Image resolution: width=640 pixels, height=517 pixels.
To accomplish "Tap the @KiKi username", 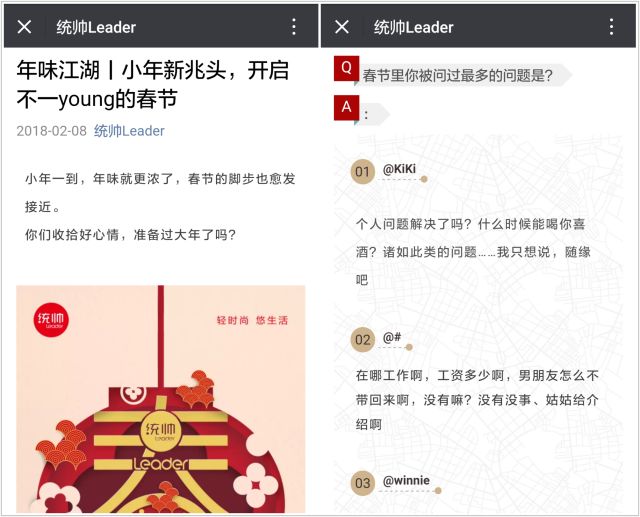I will [399, 169].
